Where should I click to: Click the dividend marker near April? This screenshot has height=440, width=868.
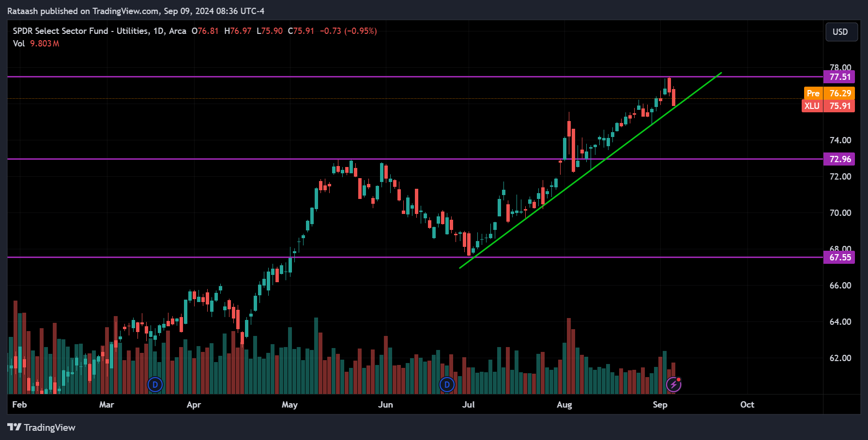155,385
